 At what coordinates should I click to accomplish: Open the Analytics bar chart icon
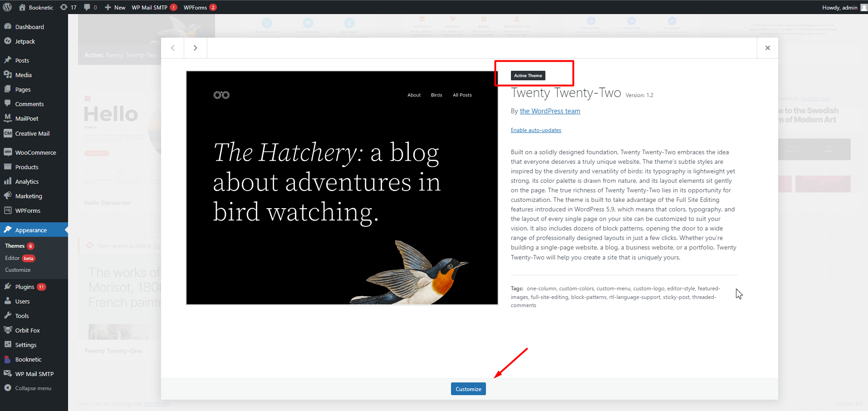(x=8, y=181)
